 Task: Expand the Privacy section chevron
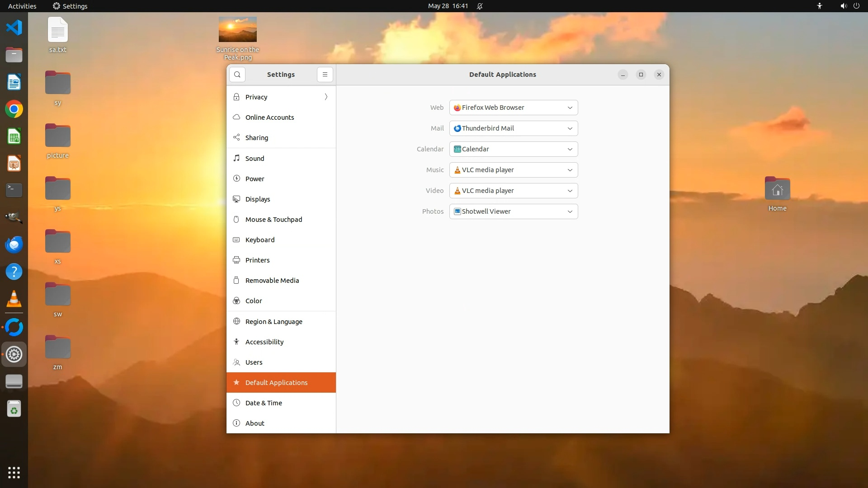click(x=326, y=97)
